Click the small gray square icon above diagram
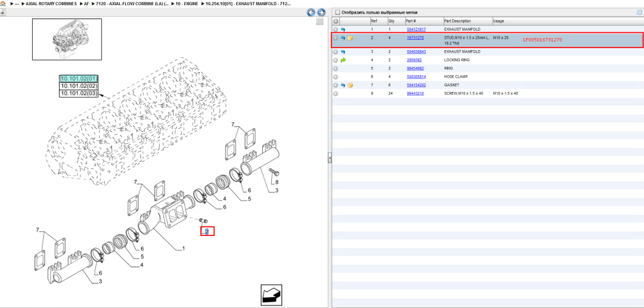 click(319, 21)
